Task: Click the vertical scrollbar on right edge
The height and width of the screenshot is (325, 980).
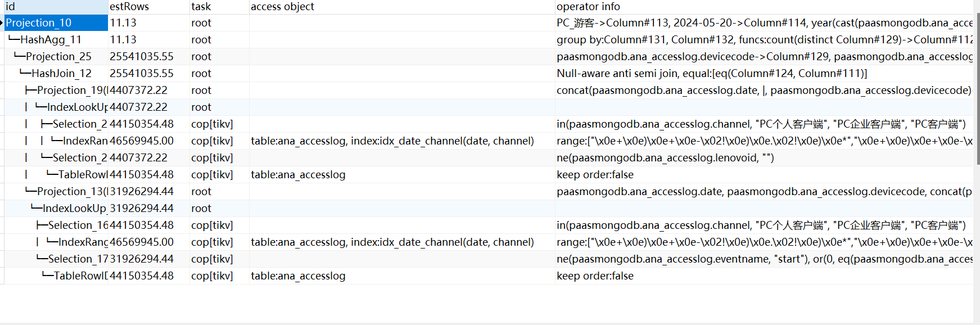Action: [977, 169]
